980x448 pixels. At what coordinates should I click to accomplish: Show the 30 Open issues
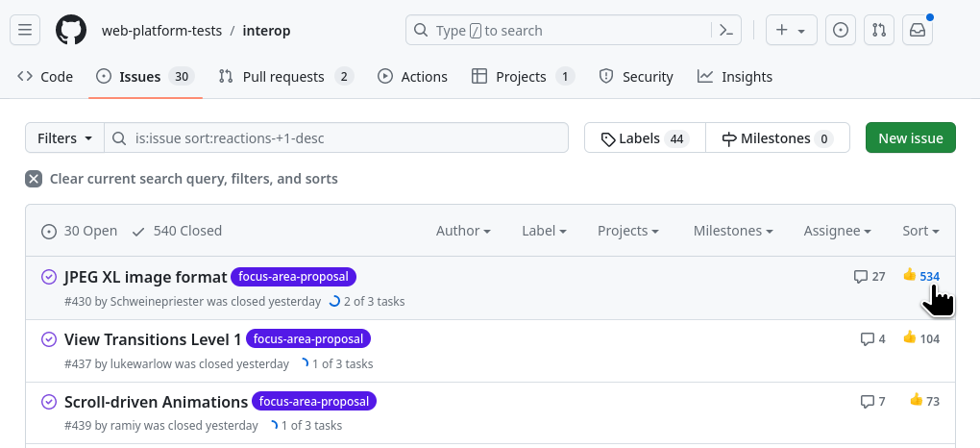tap(80, 231)
